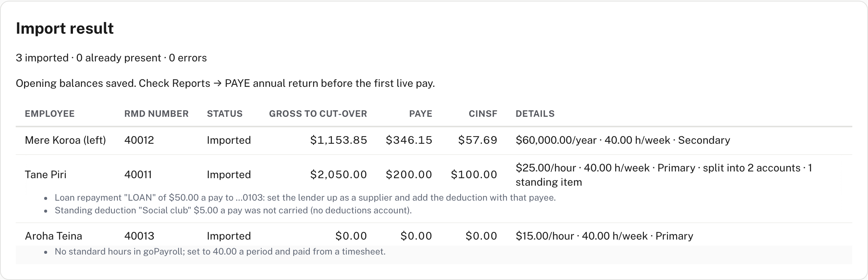Click the RMD NUMBER column header
868x280 pixels.
156,114
